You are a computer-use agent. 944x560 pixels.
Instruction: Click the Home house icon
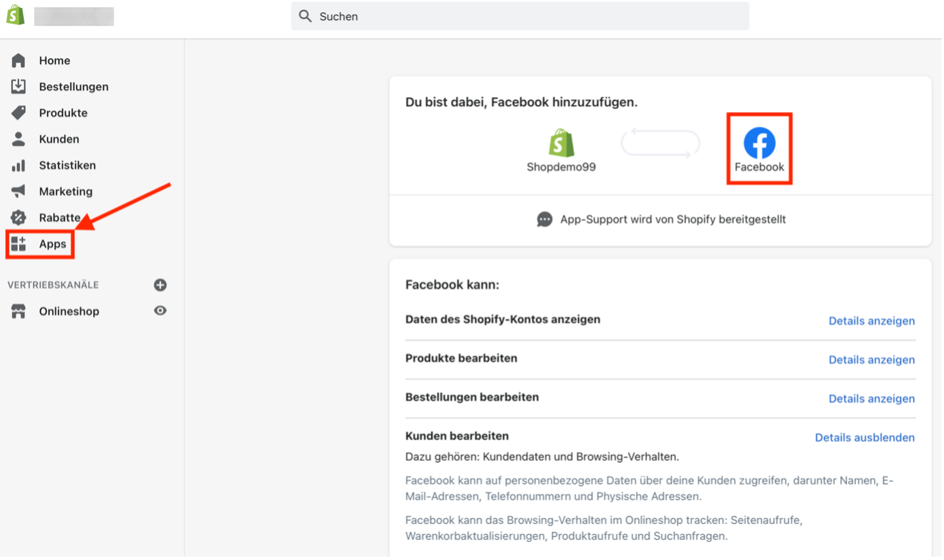click(18, 60)
